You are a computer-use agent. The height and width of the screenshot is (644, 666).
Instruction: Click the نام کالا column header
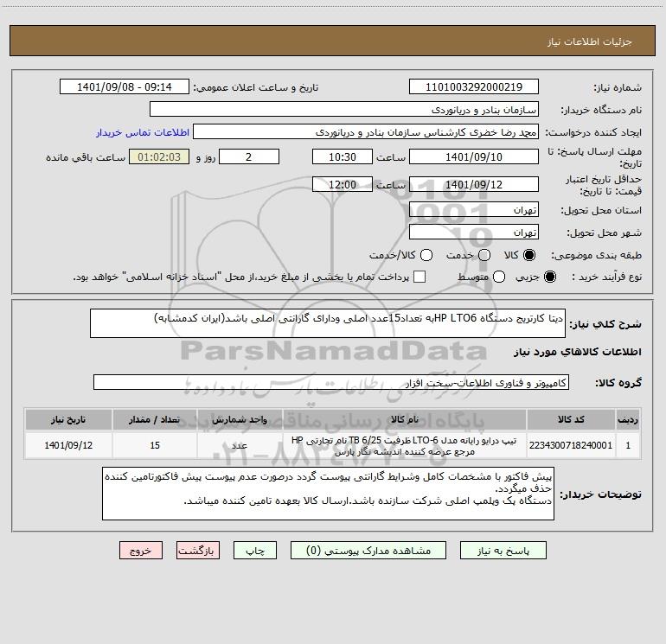click(405, 419)
